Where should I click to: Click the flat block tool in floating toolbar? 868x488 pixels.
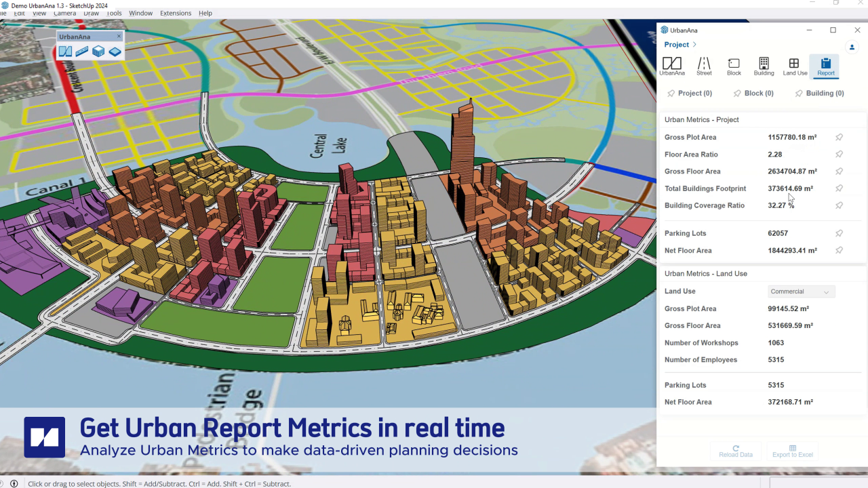tap(115, 52)
